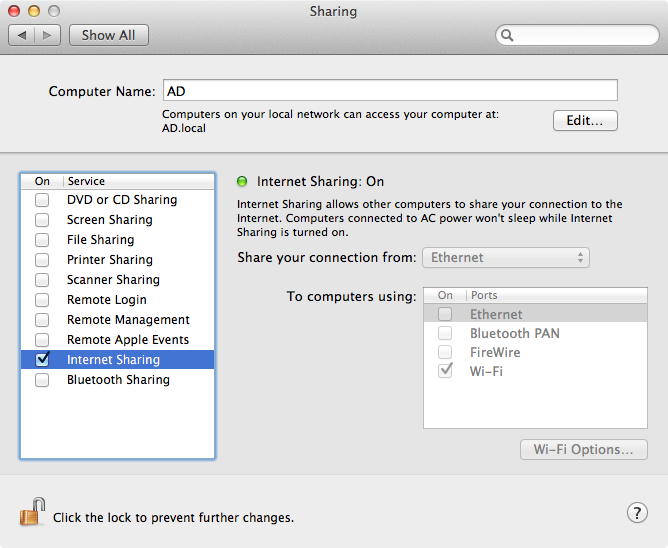Select the Remote Login service row

(118, 300)
